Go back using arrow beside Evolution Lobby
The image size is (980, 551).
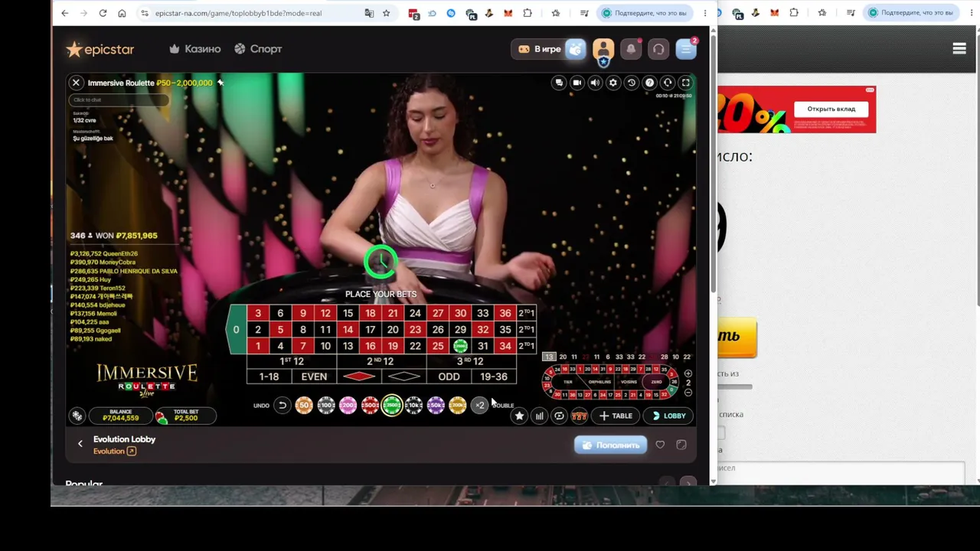(80, 444)
